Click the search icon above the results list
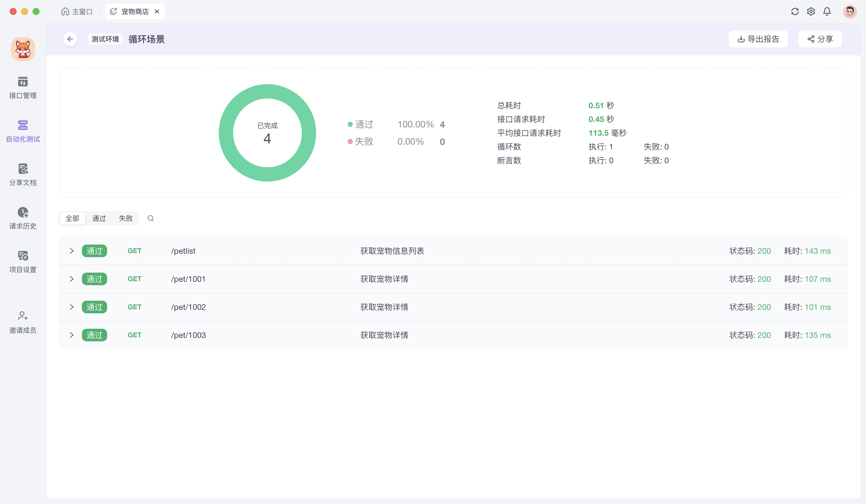Screen dimensions: 866x504 (x=151, y=218)
